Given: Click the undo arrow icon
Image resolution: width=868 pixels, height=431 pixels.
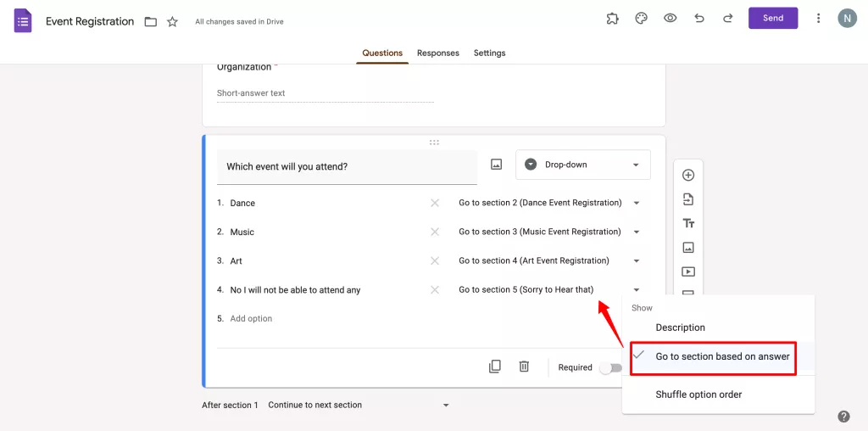Looking at the screenshot, I should (x=699, y=19).
